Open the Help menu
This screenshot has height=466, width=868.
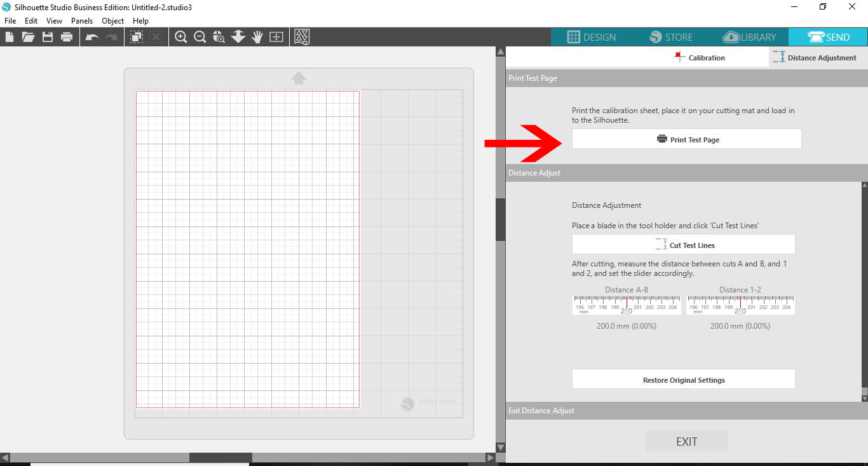140,21
